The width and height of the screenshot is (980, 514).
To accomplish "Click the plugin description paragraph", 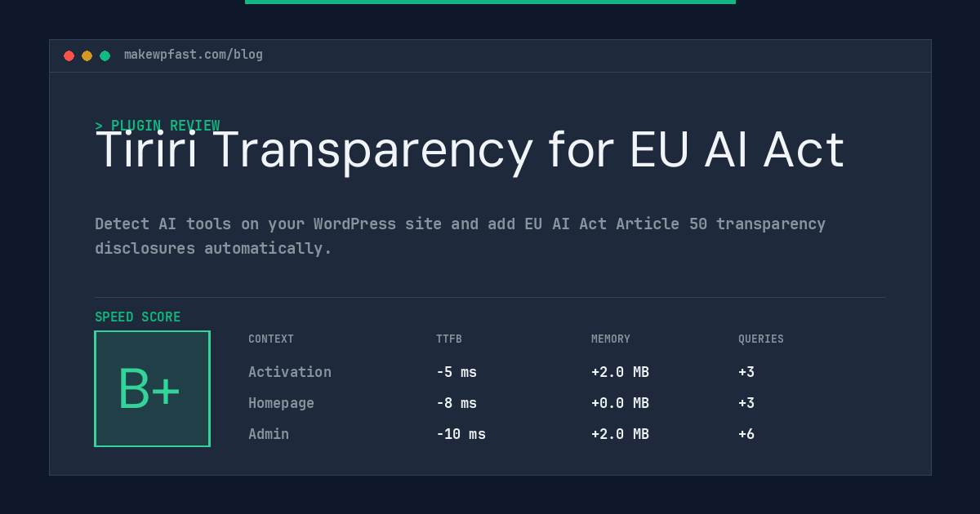I will [460, 236].
